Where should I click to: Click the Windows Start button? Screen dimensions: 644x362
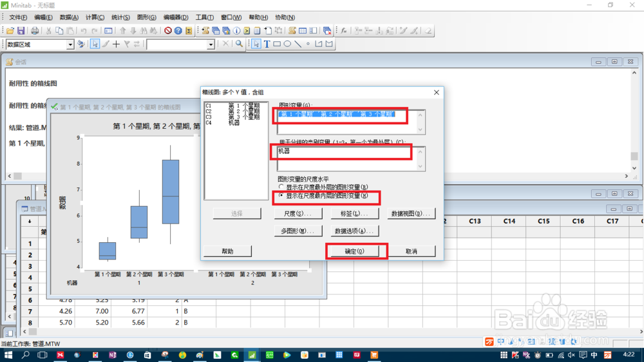tap(8, 355)
